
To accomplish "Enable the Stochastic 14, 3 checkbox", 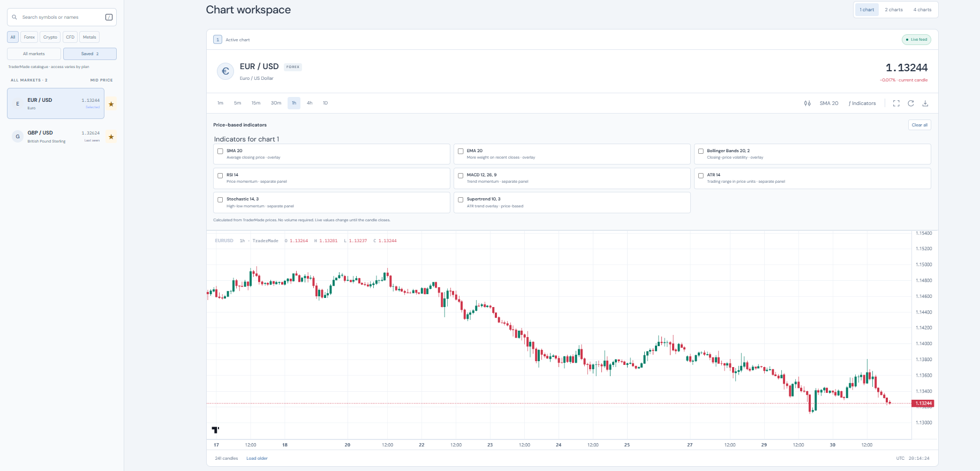I will pos(220,199).
